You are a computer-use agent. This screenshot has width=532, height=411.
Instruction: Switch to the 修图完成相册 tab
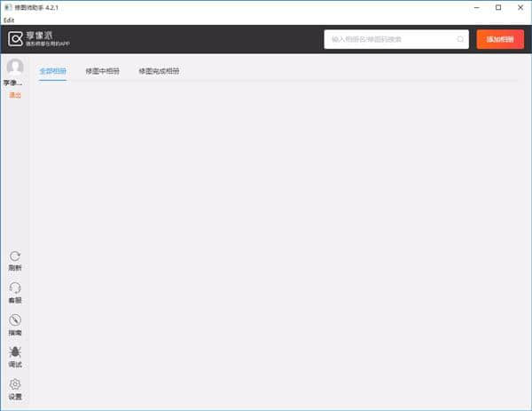(x=159, y=71)
